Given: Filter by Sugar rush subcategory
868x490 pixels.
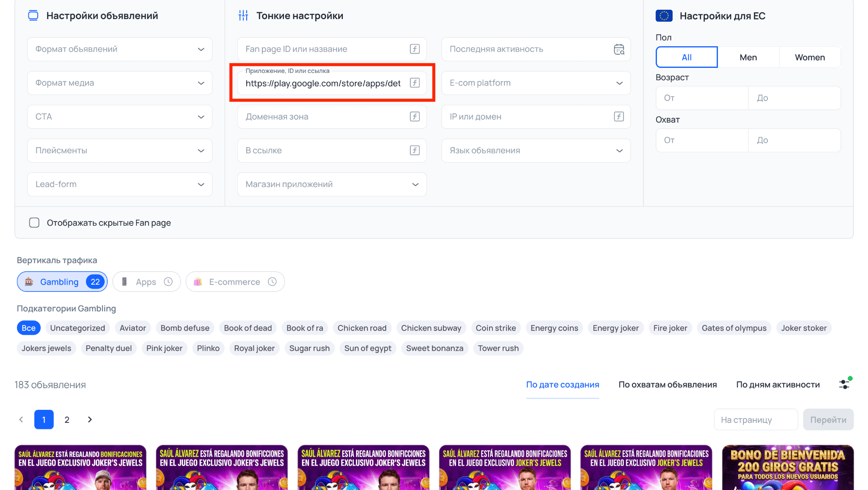Looking at the screenshot, I should pyautogui.click(x=309, y=348).
